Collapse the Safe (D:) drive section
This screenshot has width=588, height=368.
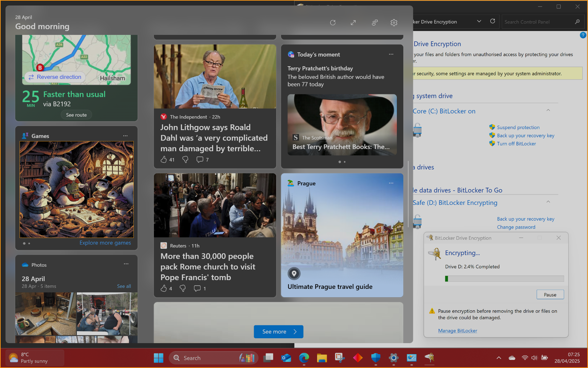click(x=548, y=202)
